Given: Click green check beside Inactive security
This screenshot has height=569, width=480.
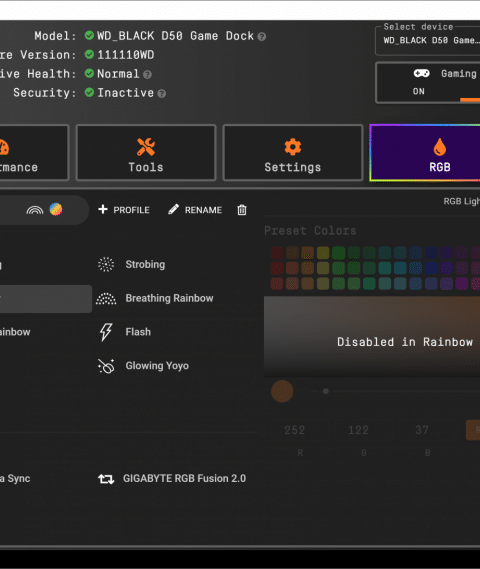Looking at the screenshot, I should (89, 92).
